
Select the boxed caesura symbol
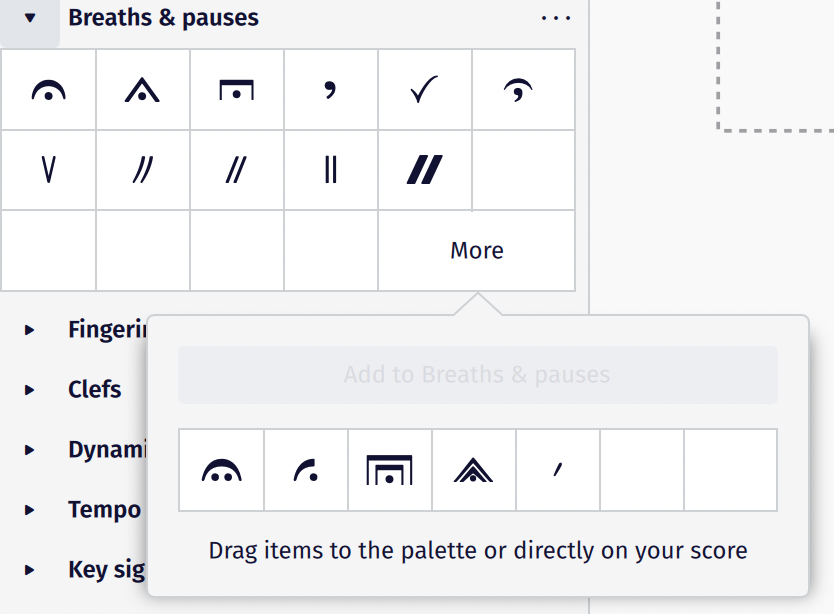(x=237, y=89)
